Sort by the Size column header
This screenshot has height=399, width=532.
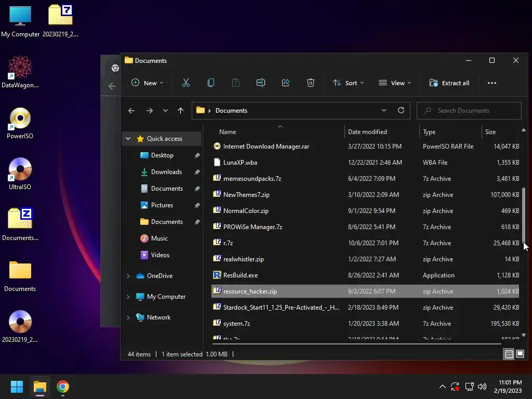point(490,131)
